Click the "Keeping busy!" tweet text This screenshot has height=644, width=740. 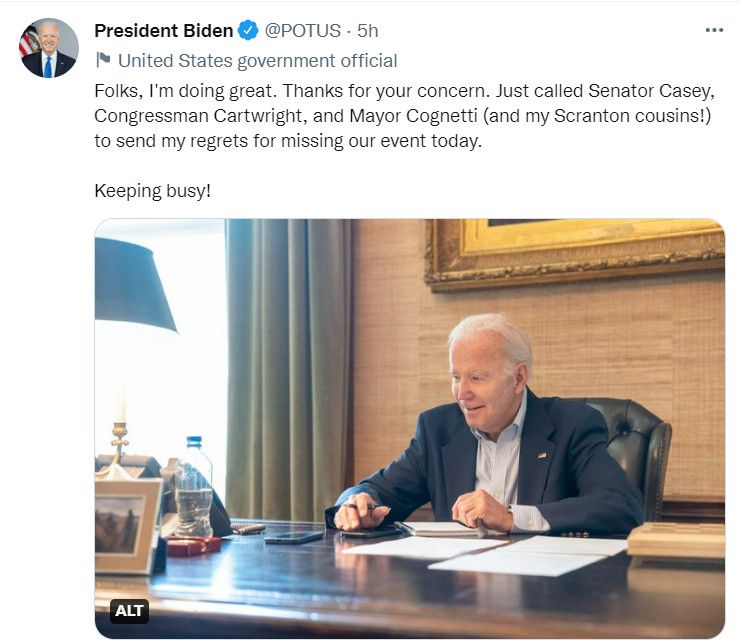coord(152,190)
